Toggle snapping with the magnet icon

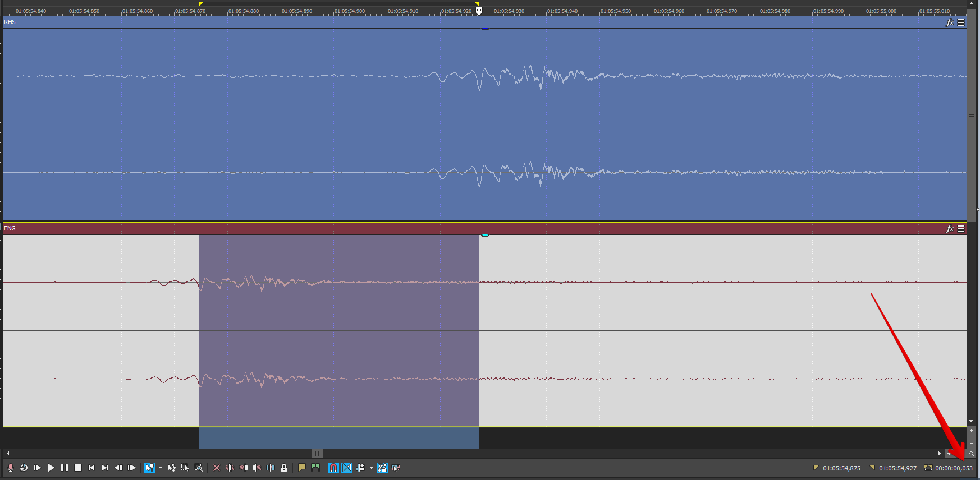click(333, 468)
